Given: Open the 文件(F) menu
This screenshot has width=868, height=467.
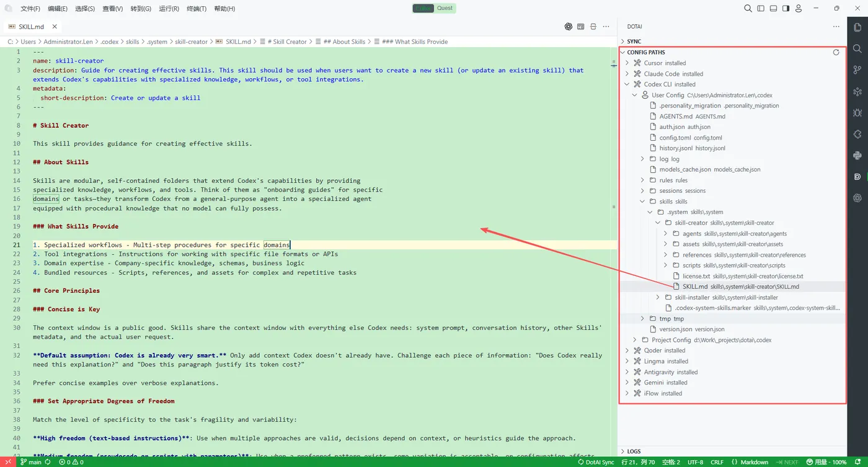Looking at the screenshot, I should (30, 9).
